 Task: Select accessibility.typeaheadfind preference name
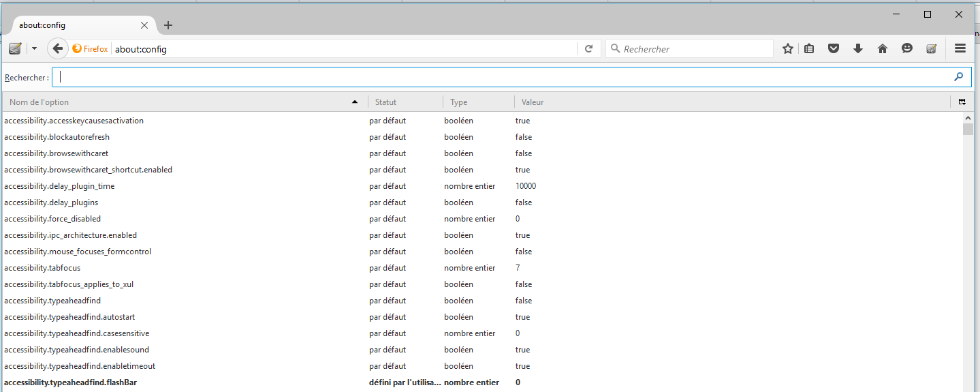(52, 301)
